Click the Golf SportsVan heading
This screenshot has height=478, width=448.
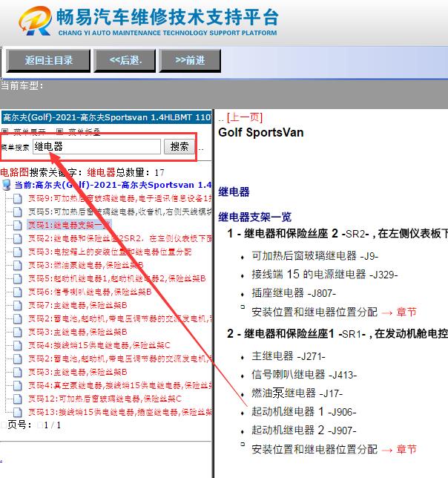tap(261, 133)
